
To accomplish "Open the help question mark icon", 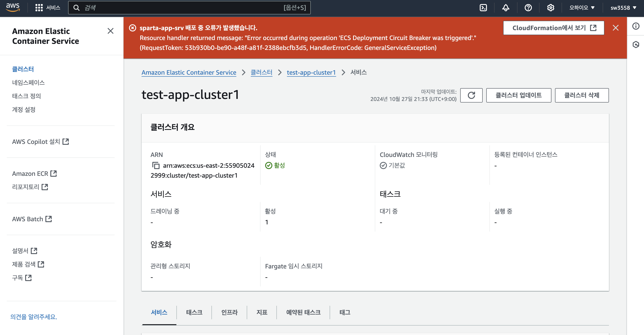I will pos(528,8).
